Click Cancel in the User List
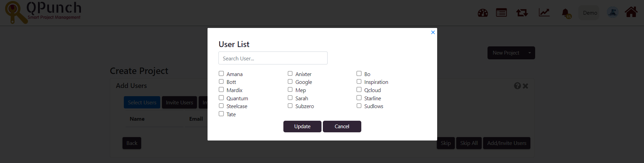 342,127
